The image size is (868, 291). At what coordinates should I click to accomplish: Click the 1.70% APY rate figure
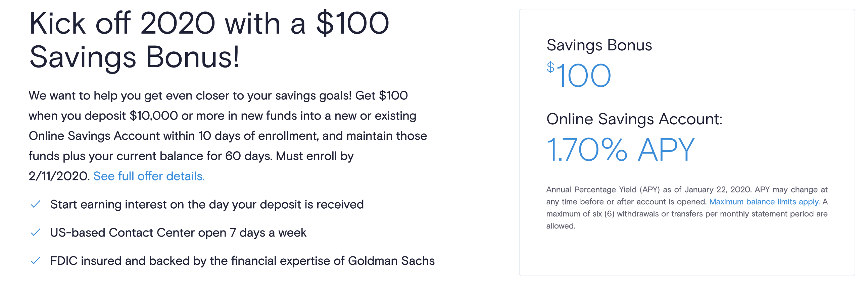click(x=620, y=150)
